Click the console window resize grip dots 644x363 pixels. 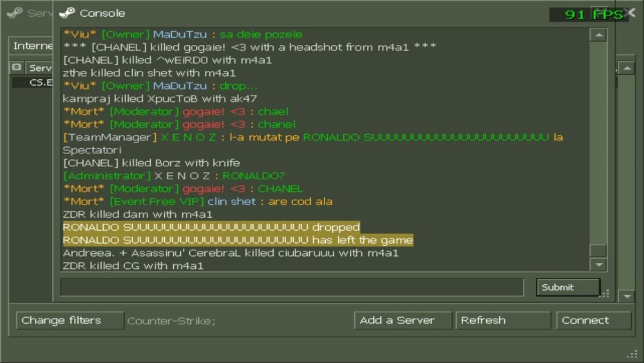(x=605, y=293)
